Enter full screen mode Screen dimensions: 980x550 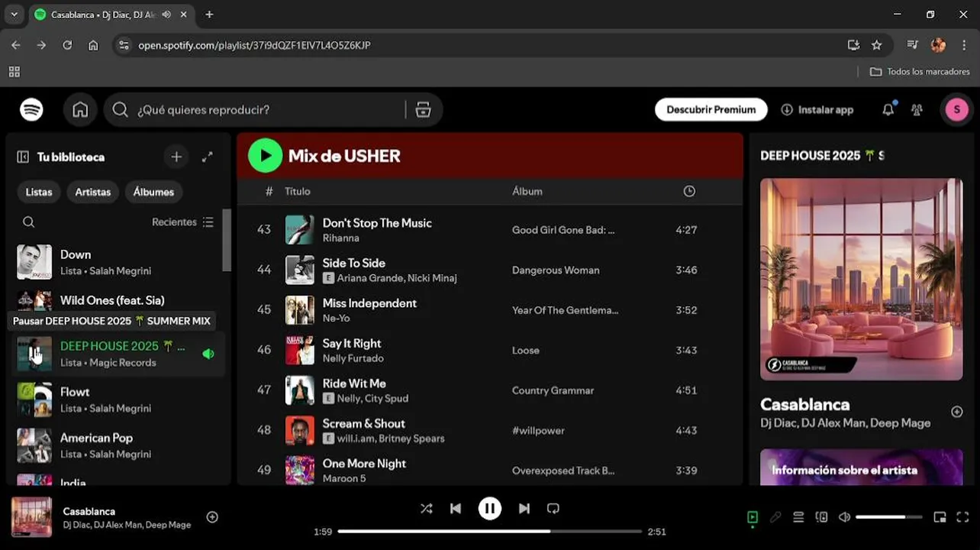tap(962, 517)
